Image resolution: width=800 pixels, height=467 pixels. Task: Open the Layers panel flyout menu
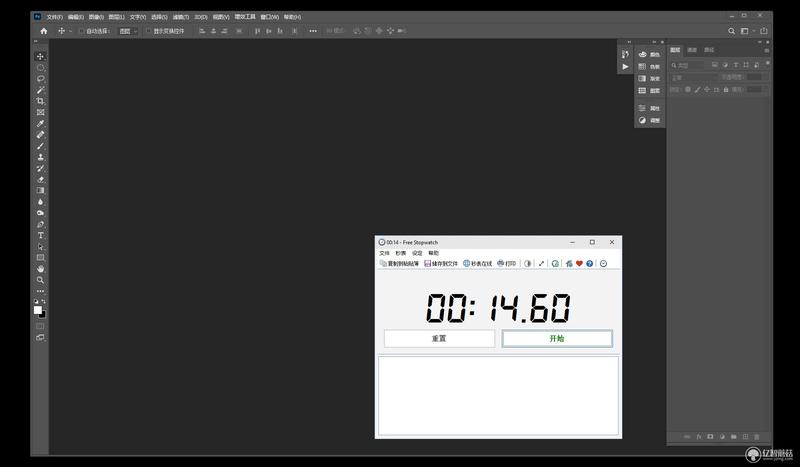tap(766, 51)
